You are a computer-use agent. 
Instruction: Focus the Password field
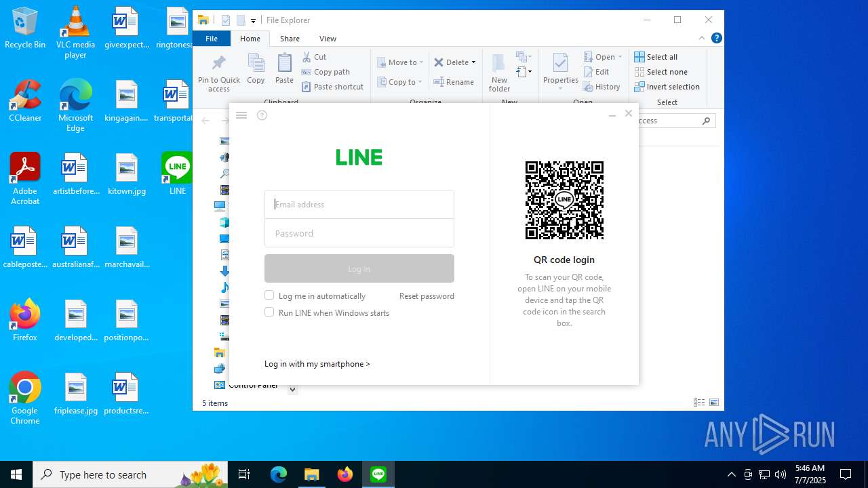[x=359, y=233]
